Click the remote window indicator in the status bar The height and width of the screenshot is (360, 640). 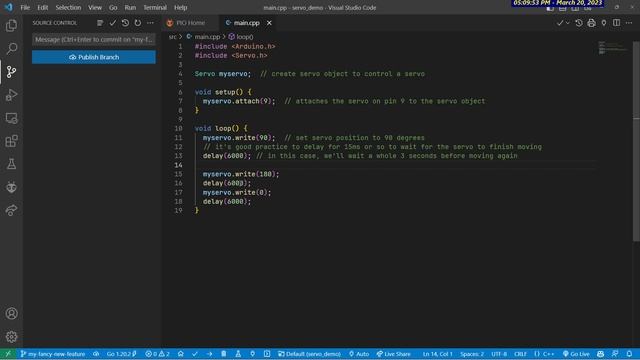point(8,354)
